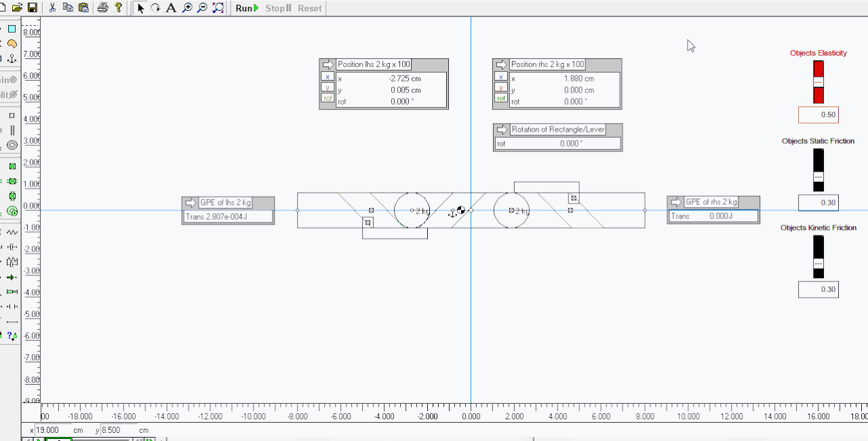The image size is (868, 441).
Task: Open a file with the folder icon
Action: pyautogui.click(x=17, y=7)
